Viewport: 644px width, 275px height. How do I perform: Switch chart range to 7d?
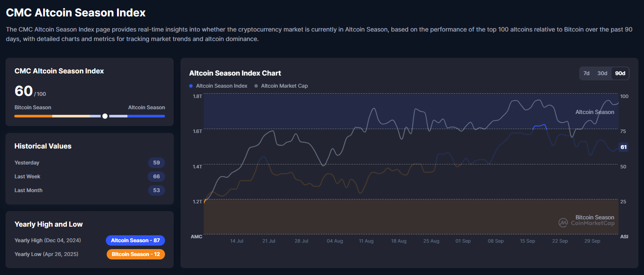(587, 73)
